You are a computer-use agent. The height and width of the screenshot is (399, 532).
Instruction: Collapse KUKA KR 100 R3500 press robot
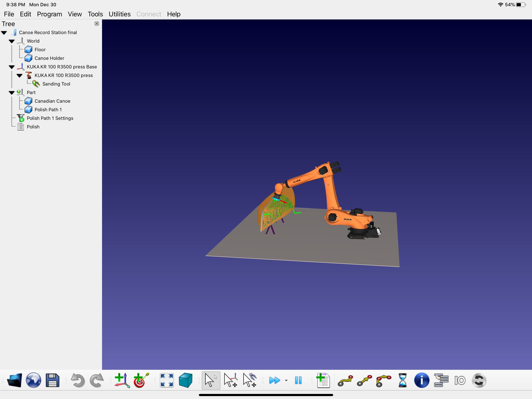tap(19, 76)
